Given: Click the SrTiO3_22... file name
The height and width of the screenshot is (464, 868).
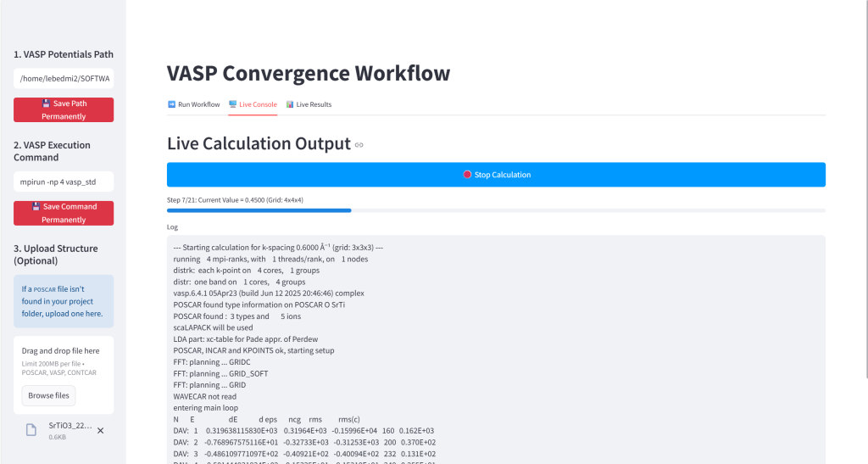Looking at the screenshot, I should (x=70, y=426).
